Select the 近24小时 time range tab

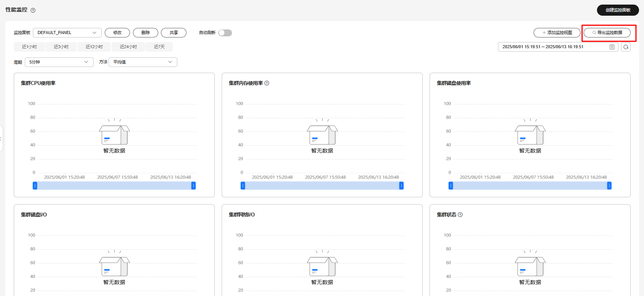click(128, 47)
